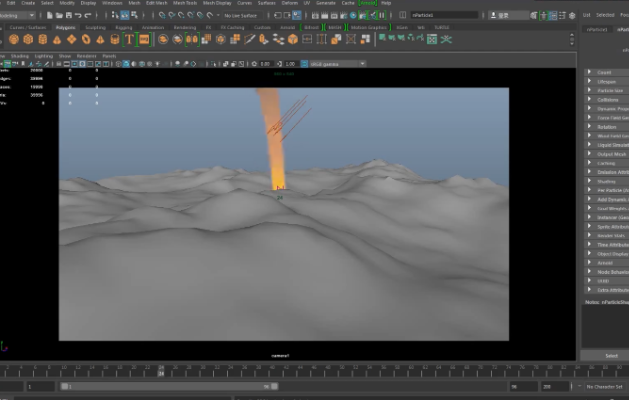Open the viewport Renderer menu
This screenshot has height=400, width=629.
point(86,56)
